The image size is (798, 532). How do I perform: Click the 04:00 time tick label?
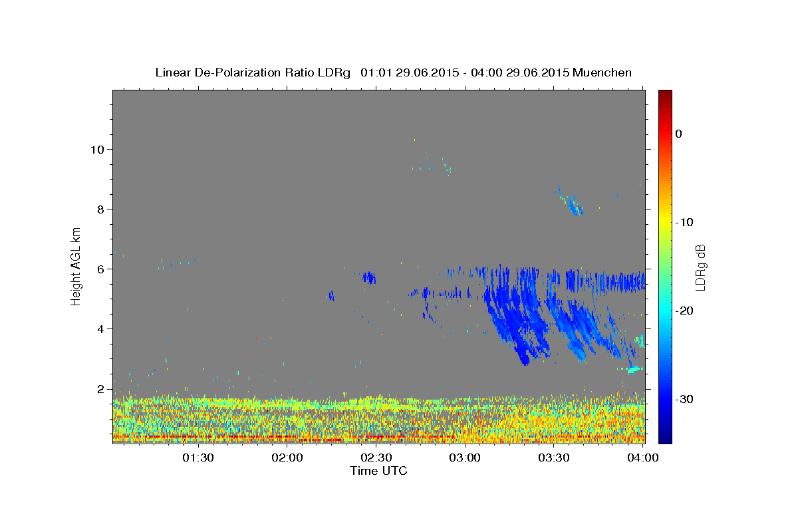point(642,458)
